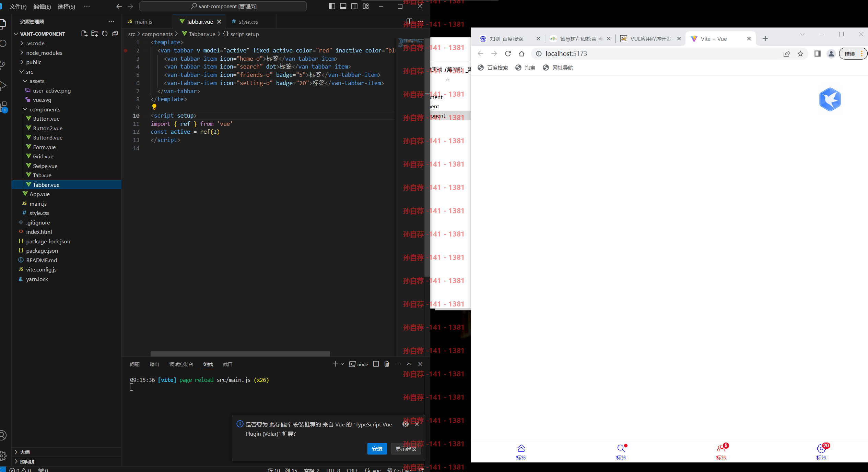Toggle breakpoint on line 2
This screenshot has height=472, width=868.
pyautogui.click(x=126, y=50)
